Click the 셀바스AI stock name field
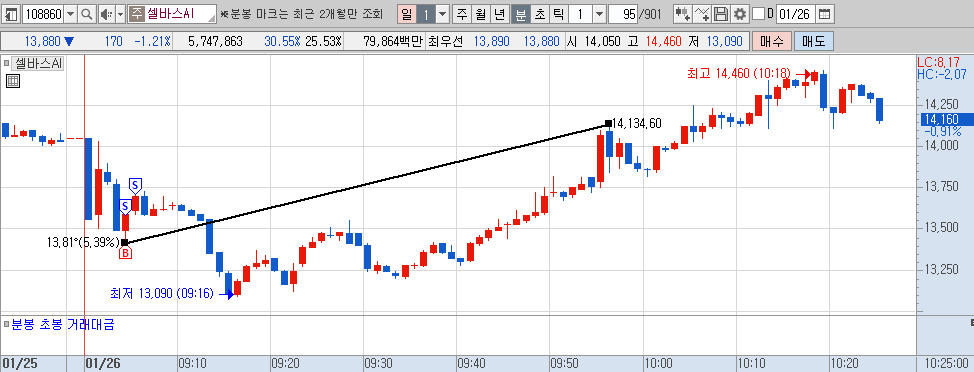The width and height of the screenshot is (974, 372). point(180,13)
